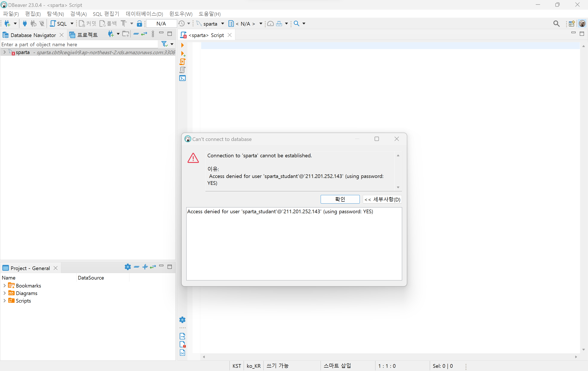
Task: Click the explain execution plan icon
Action: pyautogui.click(x=182, y=70)
